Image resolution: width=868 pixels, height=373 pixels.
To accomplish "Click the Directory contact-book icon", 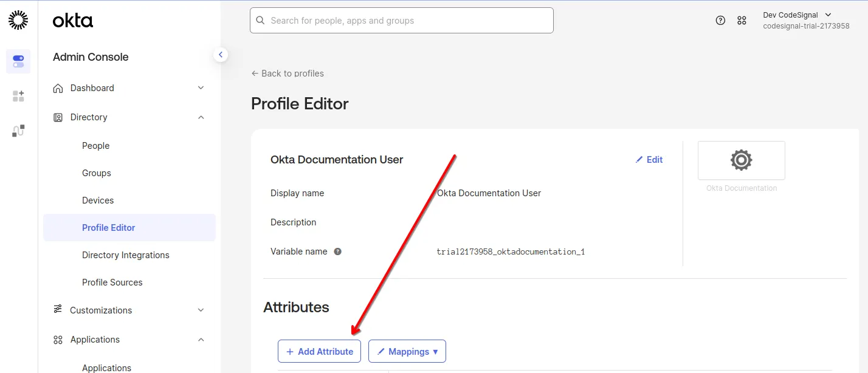I will [x=58, y=117].
